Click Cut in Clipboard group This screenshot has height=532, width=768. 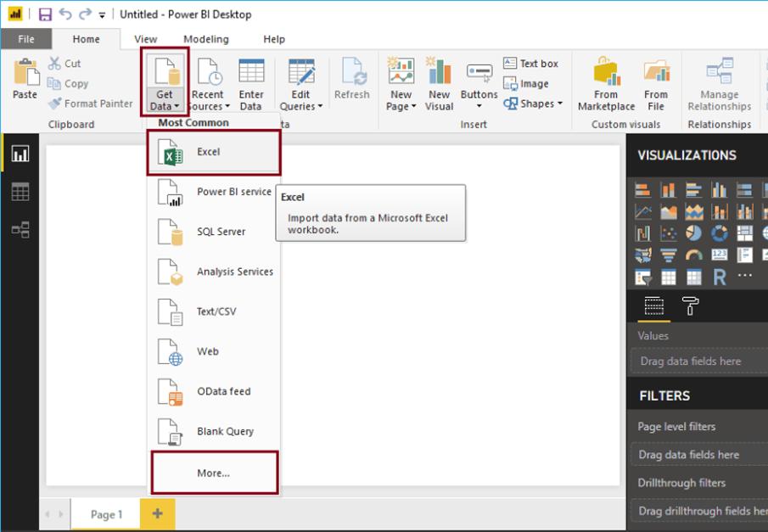64,64
